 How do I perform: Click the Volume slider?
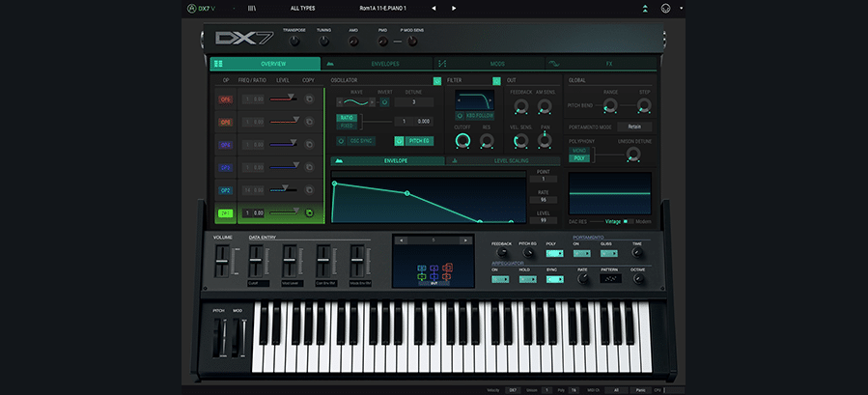click(221, 261)
